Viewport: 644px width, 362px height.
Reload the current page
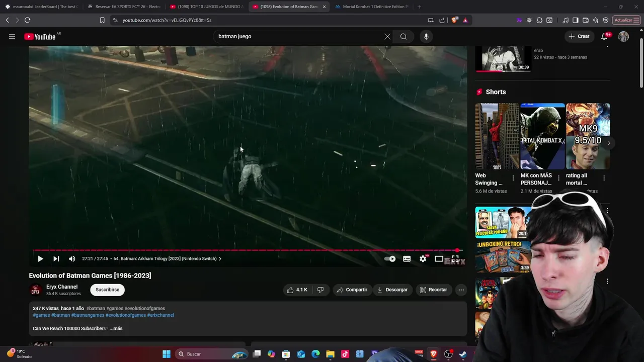28,20
